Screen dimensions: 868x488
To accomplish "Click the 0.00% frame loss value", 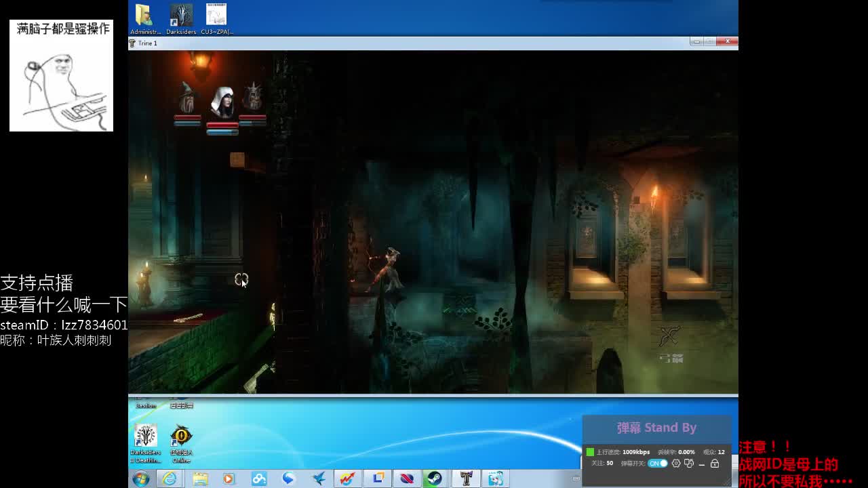I will 686,452.
